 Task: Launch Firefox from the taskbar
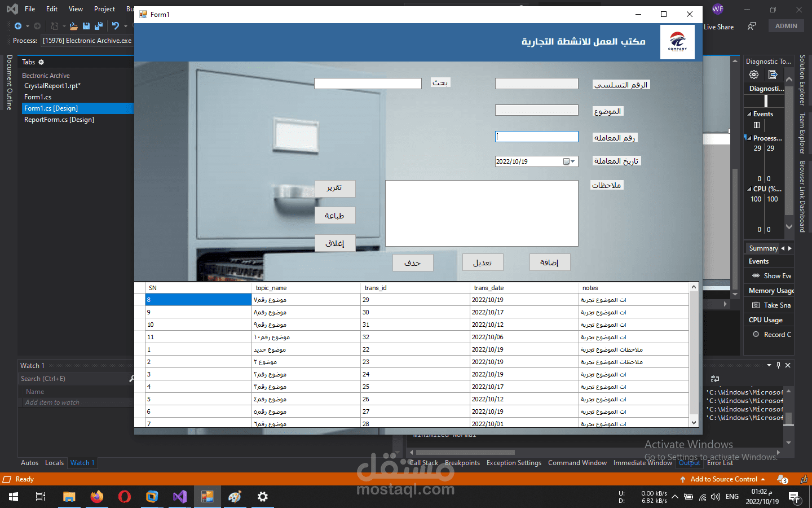(97, 497)
